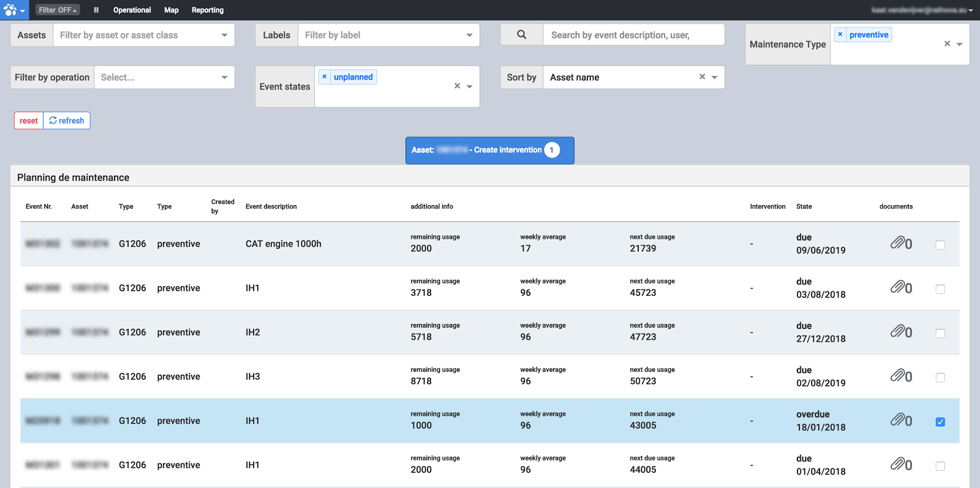Remove the 'preventive' maintenance type tag

point(840,35)
